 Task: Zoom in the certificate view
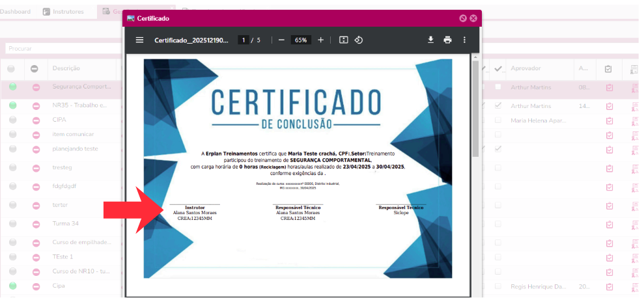click(x=320, y=40)
